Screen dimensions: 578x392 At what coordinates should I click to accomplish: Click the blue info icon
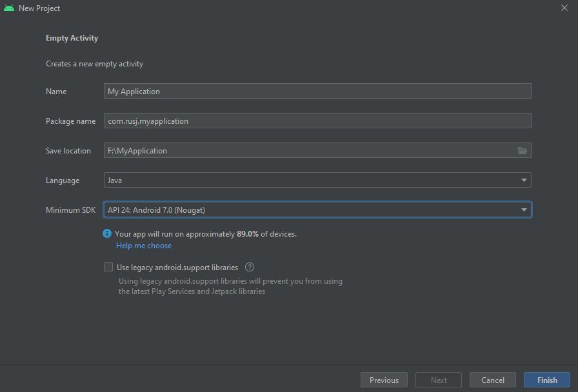coord(108,234)
